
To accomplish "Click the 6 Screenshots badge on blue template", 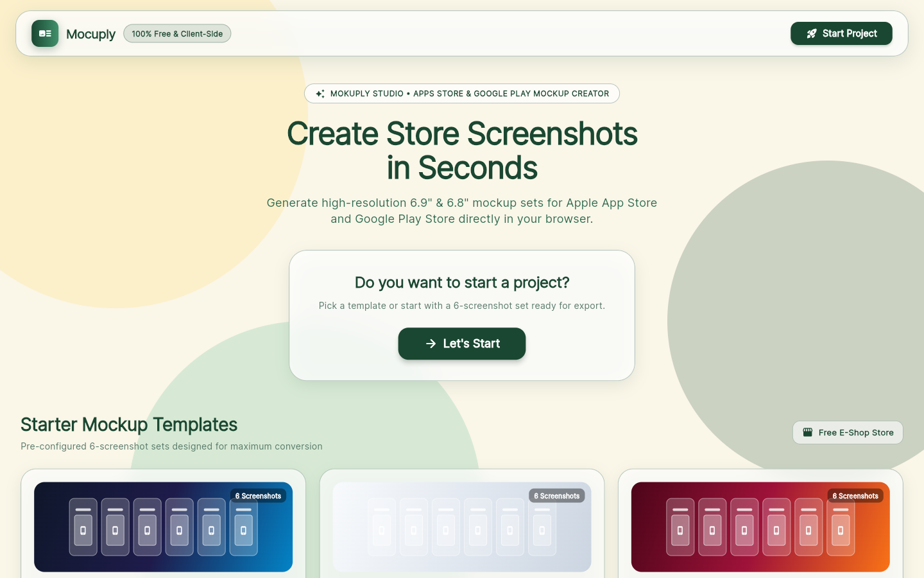I will pos(258,496).
